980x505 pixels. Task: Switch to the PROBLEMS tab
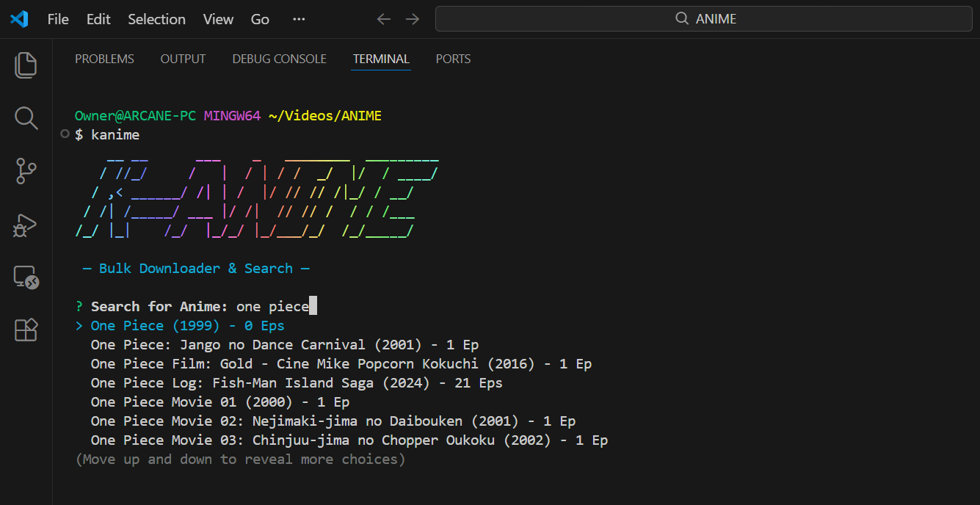tap(104, 59)
